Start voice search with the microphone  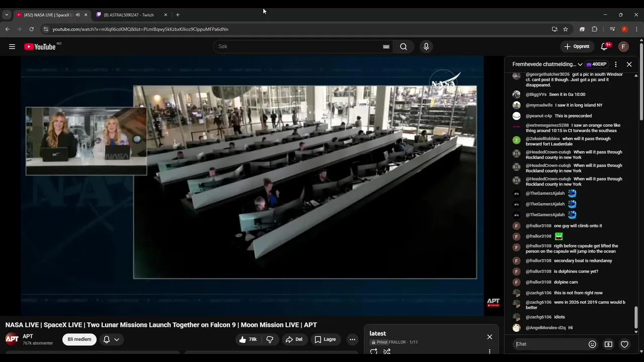click(426, 47)
